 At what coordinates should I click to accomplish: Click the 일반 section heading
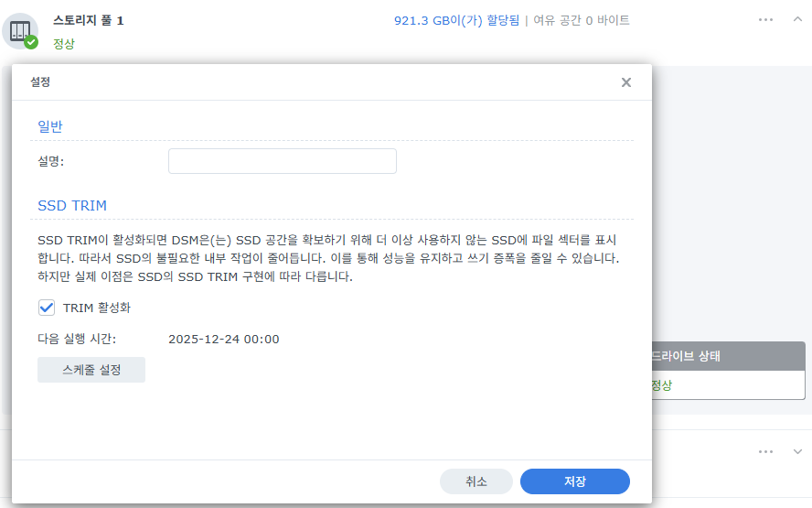(50, 126)
